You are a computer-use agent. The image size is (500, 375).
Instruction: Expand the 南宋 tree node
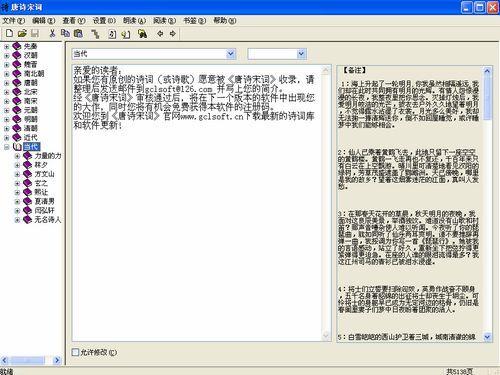(6, 101)
